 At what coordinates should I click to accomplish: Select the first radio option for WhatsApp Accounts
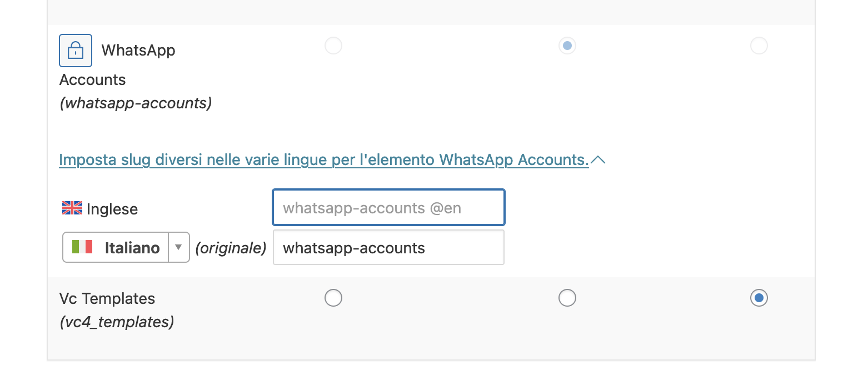click(x=333, y=46)
